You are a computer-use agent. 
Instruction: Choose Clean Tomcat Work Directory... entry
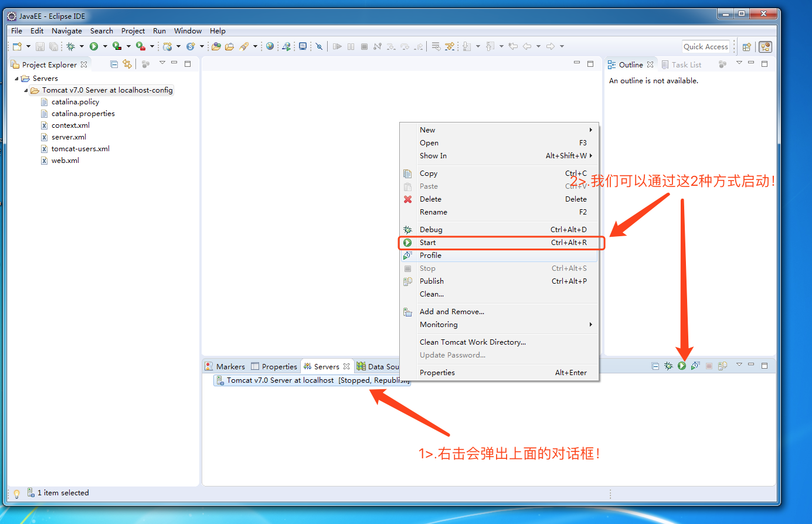click(499, 342)
